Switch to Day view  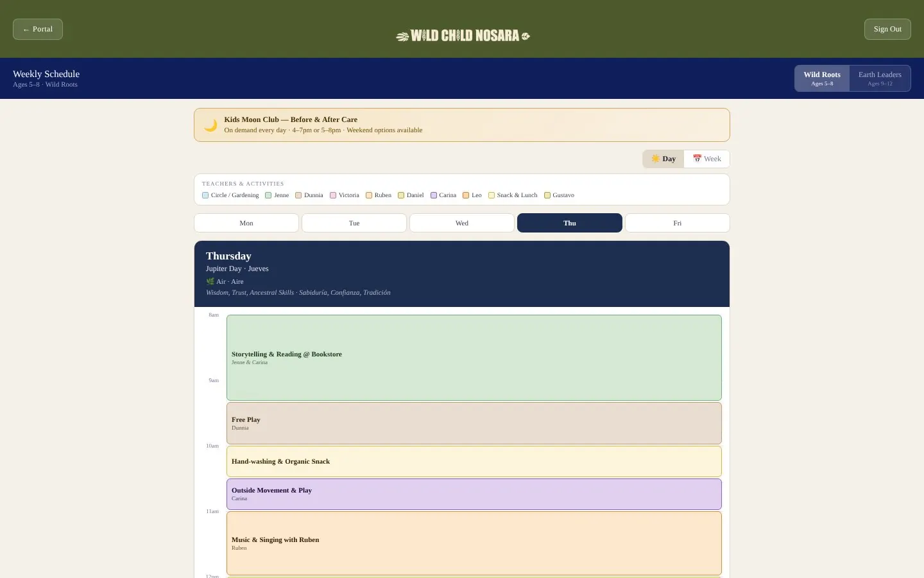pos(663,159)
